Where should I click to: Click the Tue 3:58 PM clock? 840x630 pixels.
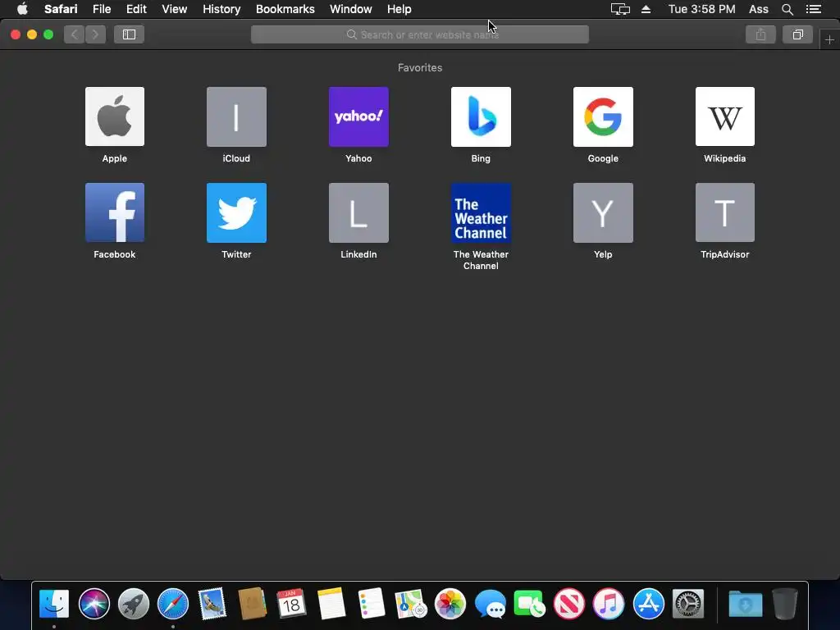click(701, 9)
